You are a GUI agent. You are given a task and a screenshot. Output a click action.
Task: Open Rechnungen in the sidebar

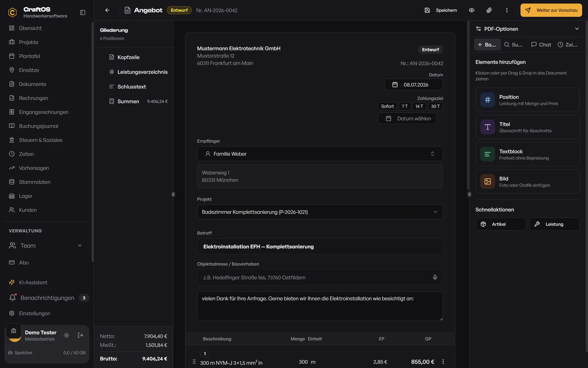[46, 98]
